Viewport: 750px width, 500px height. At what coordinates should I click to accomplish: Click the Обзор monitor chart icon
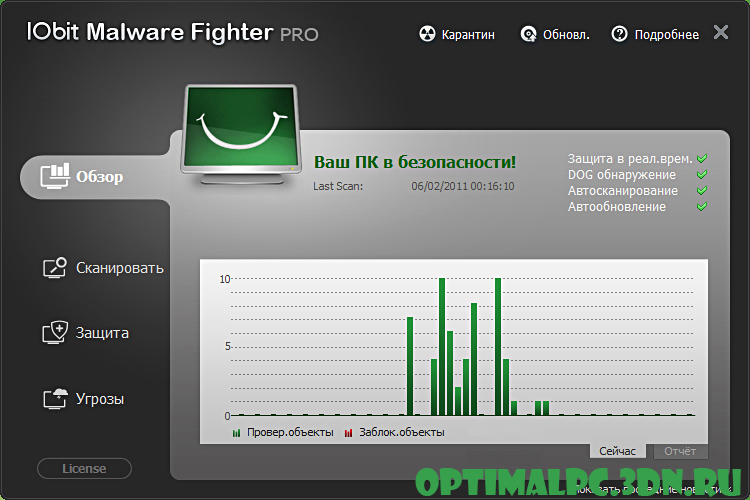tap(55, 176)
